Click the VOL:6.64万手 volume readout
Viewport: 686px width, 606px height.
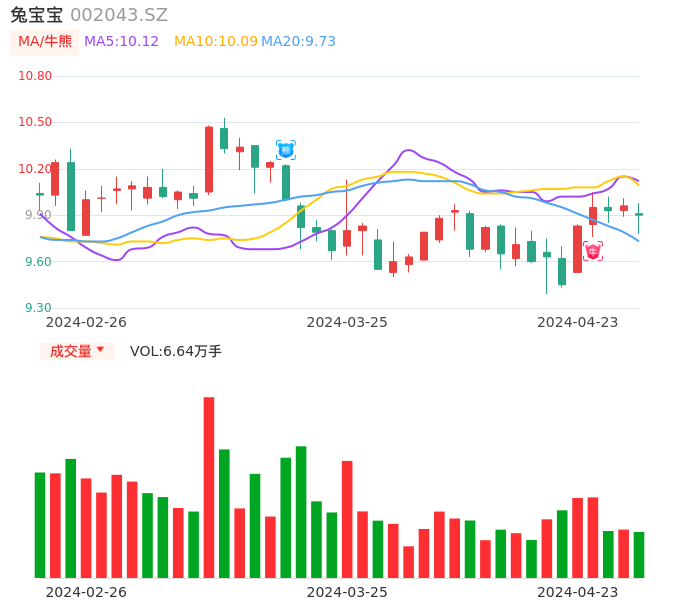(176, 351)
